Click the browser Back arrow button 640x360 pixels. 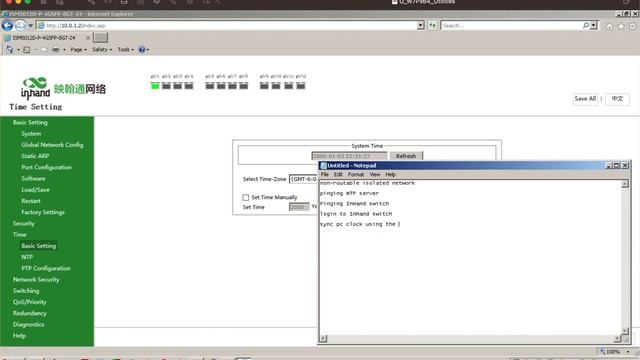coord(7,25)
